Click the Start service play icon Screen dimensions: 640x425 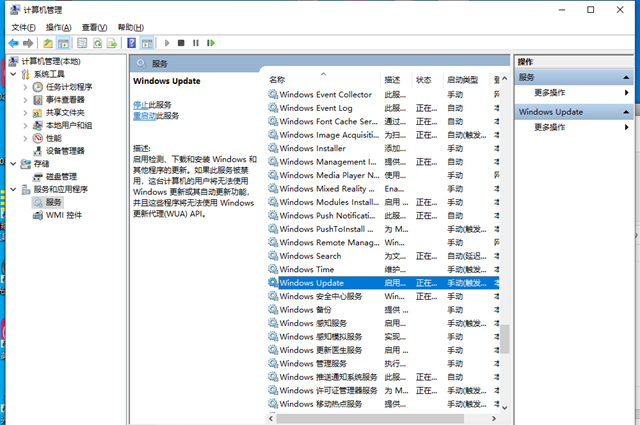tap(167, 43)
